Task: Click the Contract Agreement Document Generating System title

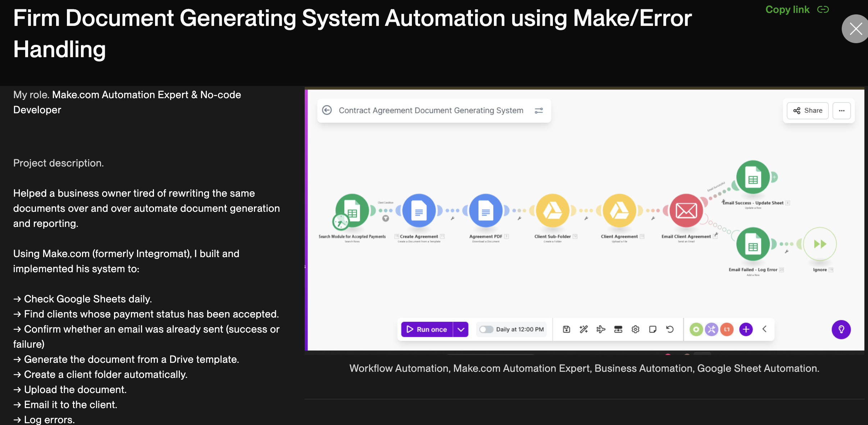Action: coord(431,110)
